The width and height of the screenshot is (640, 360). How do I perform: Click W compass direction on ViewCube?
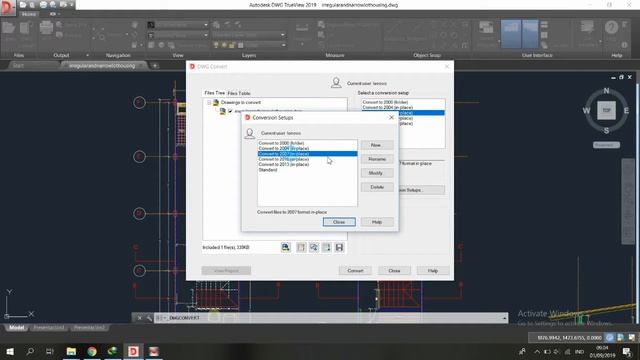tap(586, 111)
